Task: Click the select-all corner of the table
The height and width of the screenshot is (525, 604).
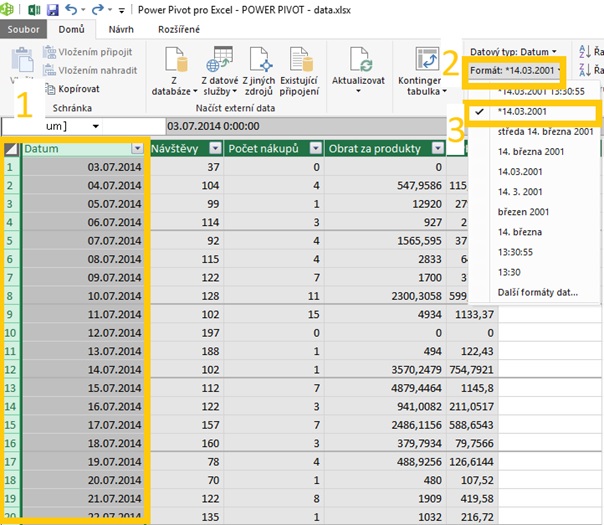Action: (x=11, y=149)
